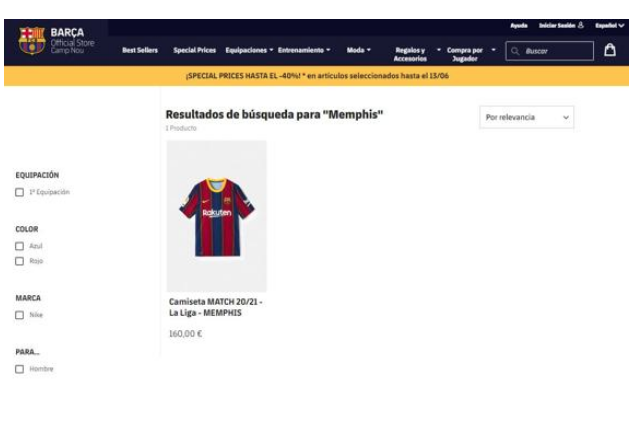Open Camiseta MATCH 20/21 MEMPHIS product title
Image resolution: width=637 pixels, height=438 pixels.
215,307
